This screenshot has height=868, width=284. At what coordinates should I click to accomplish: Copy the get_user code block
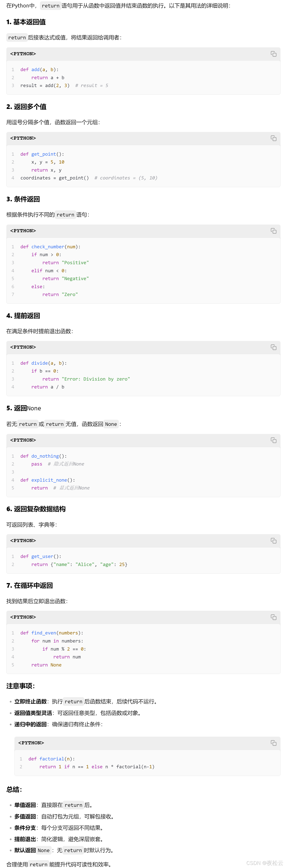point(273,541)
